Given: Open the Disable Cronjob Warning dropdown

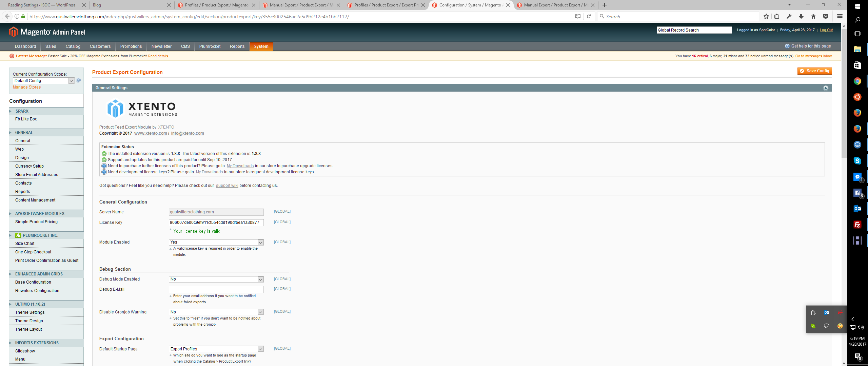Looking at the screenshot, I should tap(216, 312).
